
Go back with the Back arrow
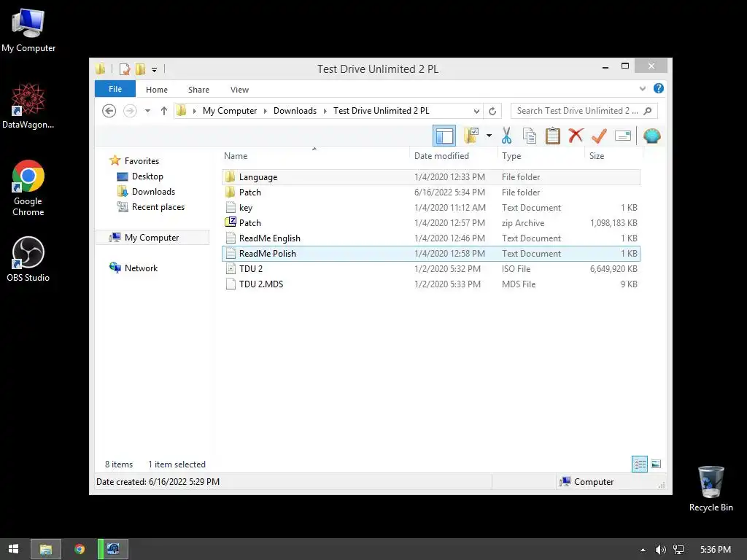click(x=109, y=111)
